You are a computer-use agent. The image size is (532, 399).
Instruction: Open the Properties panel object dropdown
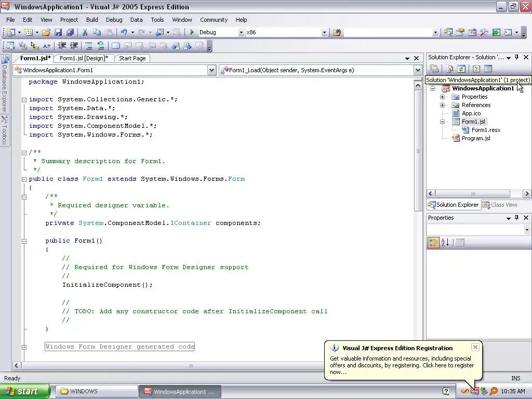527,230
